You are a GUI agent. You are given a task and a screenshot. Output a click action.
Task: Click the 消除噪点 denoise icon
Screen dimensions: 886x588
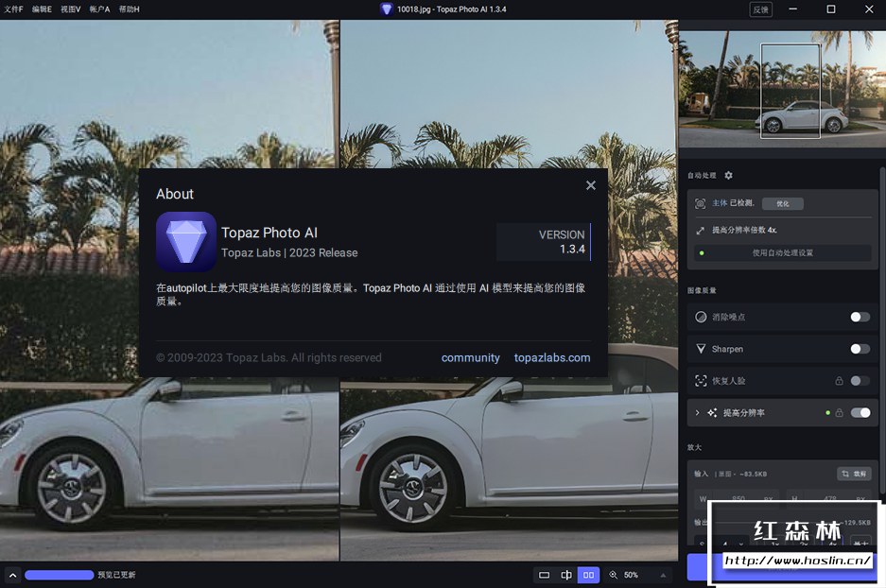(x=701, y=317)
